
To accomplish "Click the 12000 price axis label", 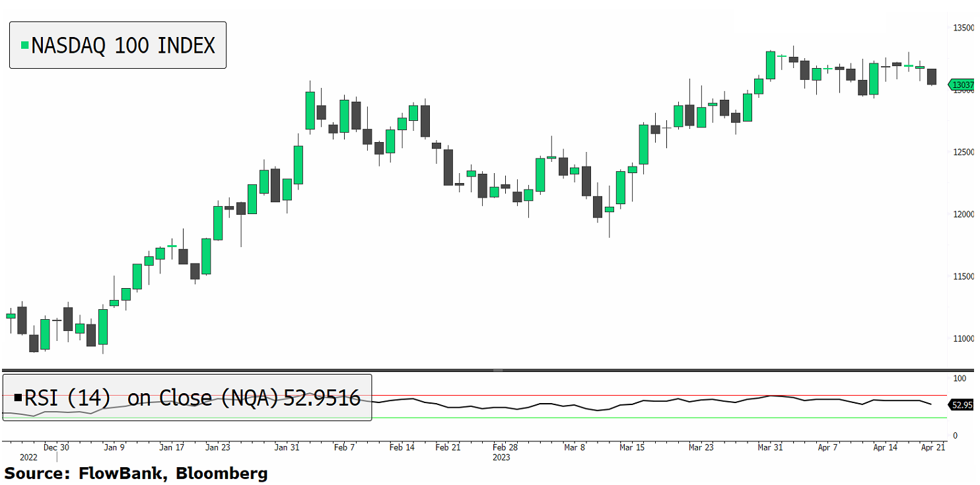I will pyautogui.click(x=962, y=215).
